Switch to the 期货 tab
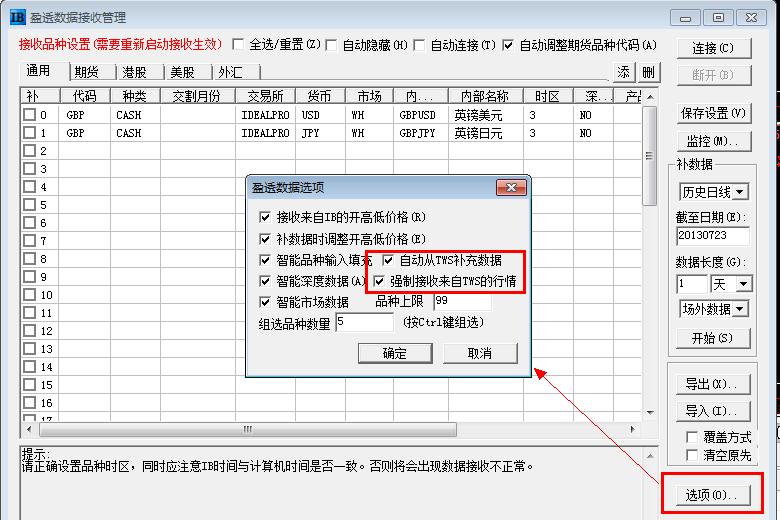This screenshot has width=780, height=520. pos(93,73)
